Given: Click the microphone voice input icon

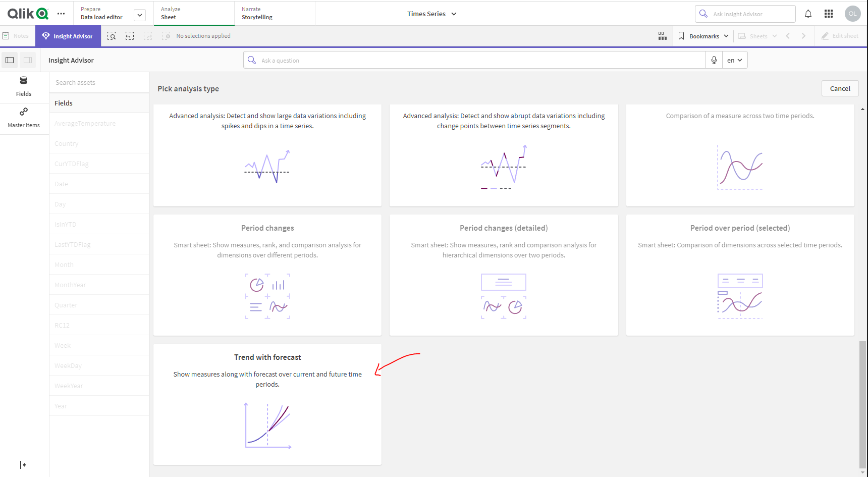Looking at the screenshot, I should pos(714,60).
